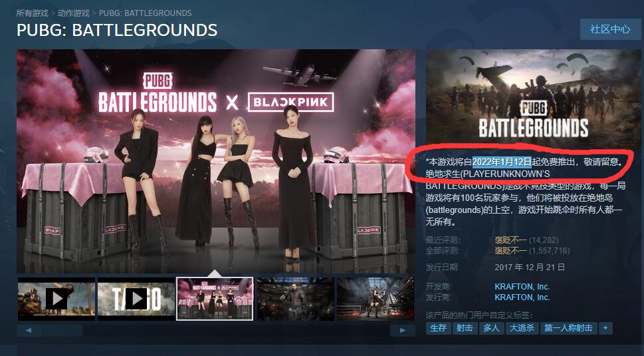The width and height of the screenshot is (644, 356).
Task: Select the 生存 tag
Action: (438, 328)
